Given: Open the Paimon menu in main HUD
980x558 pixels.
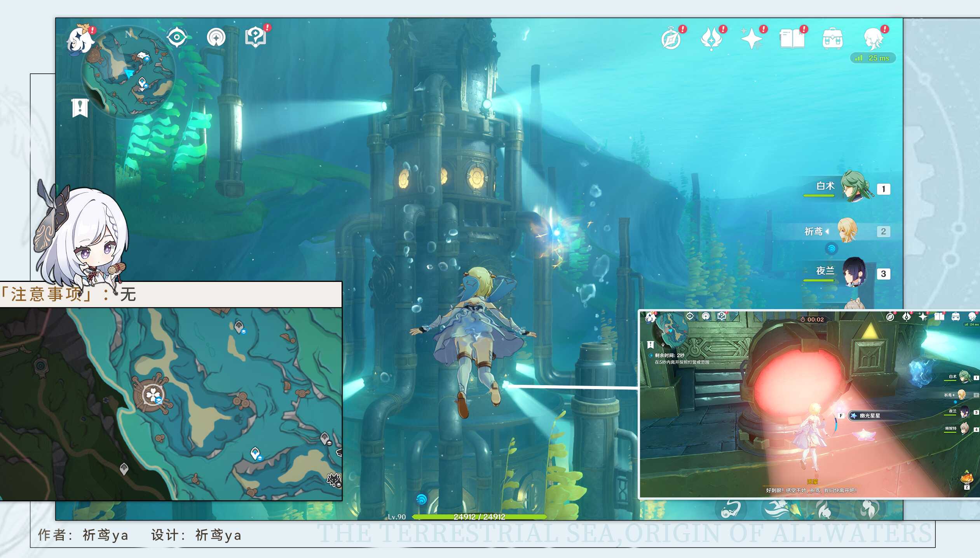Looking at the screenshot, I should pyautogui.click(x=80, y=39).
